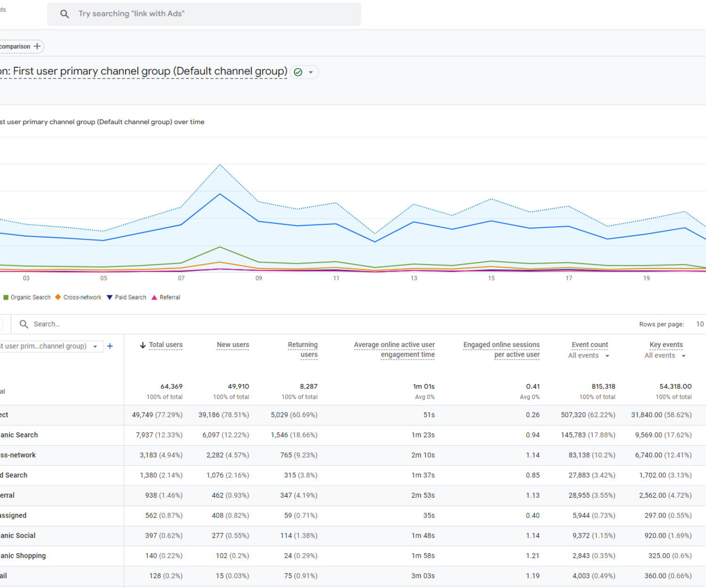Click event count cell 507,320 (62.22%)

(588, 415)
